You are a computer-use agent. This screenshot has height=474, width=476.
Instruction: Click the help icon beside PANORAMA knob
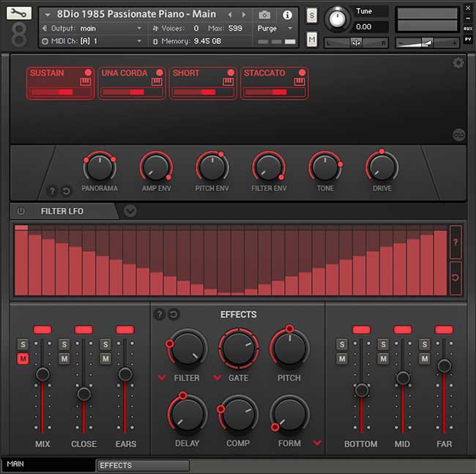[52, 191]
